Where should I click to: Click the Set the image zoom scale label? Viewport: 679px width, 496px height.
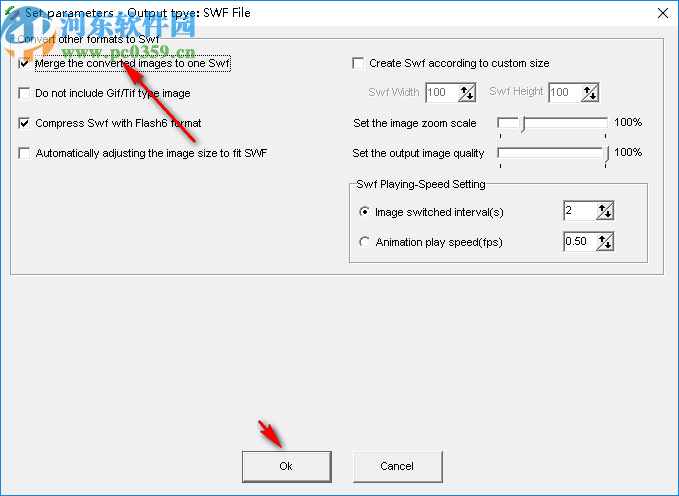point(415,123)
